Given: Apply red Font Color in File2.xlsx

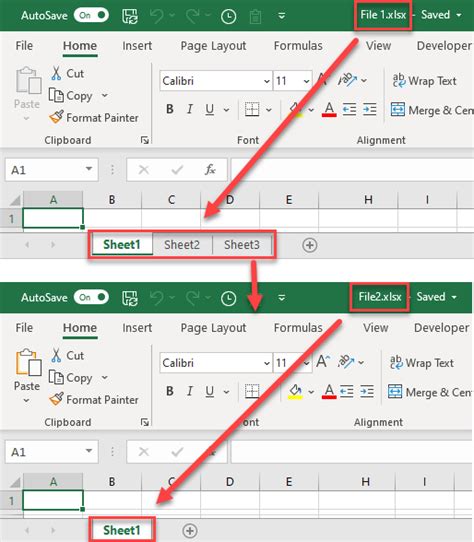Looking at the screenshot, I should click(329, 392).
